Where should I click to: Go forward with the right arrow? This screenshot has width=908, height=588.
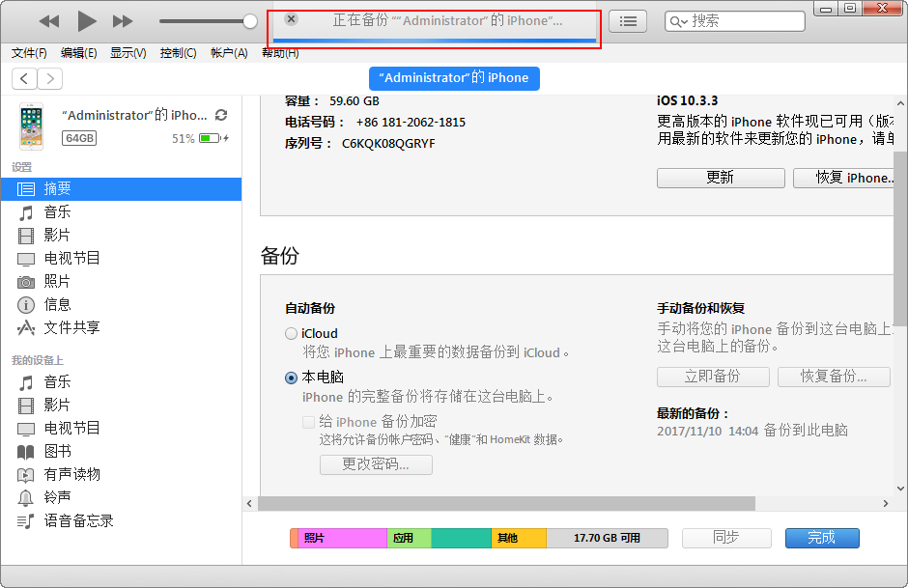(x=50, y=79)
